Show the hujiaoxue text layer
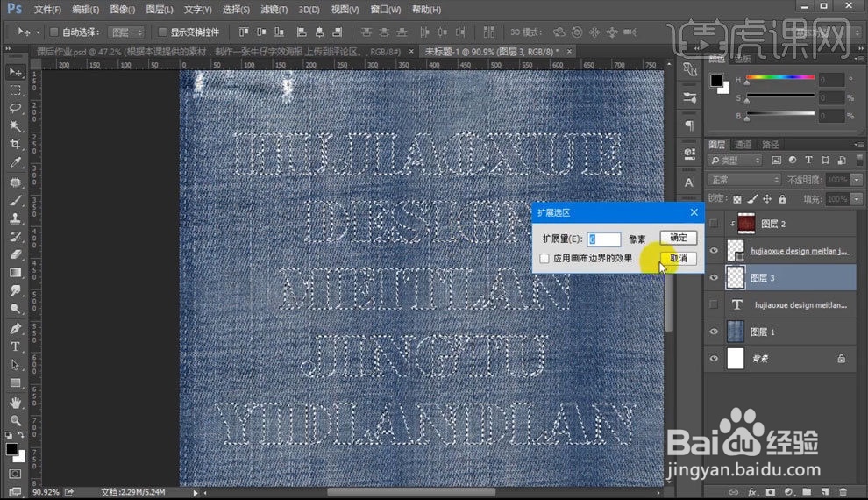The width and height of the screenshot is (868, 500). [x=714, y=304]
